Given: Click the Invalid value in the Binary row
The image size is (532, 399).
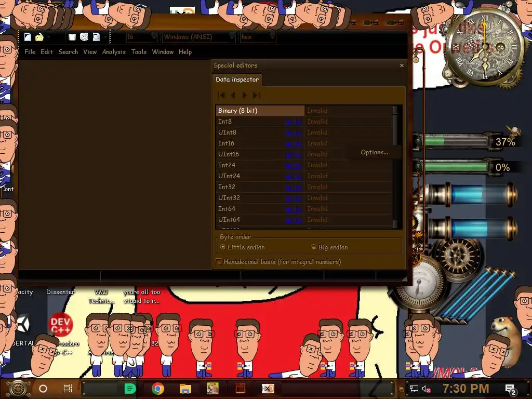Looking at the screenshot, I should [x=317, y=111].
